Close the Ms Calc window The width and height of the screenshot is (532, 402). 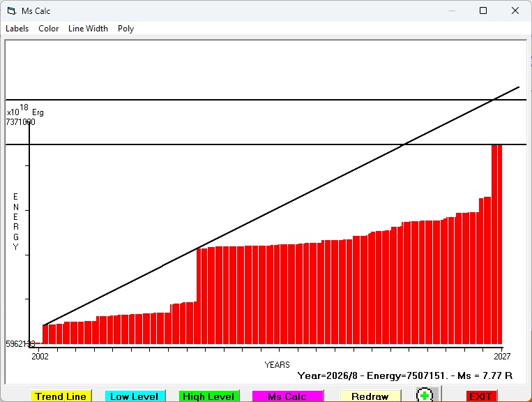pyautogui.click(x=515, y=10)
